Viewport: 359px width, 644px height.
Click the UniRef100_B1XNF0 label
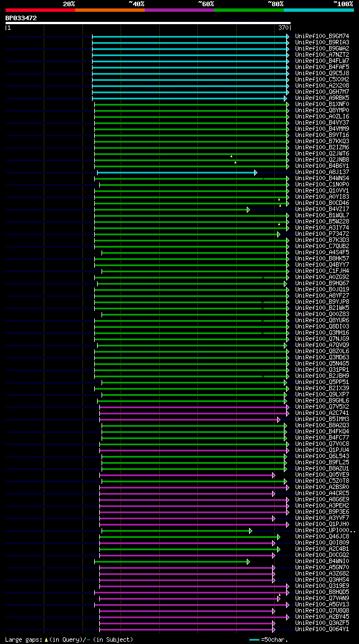click(x=322, y=104)
